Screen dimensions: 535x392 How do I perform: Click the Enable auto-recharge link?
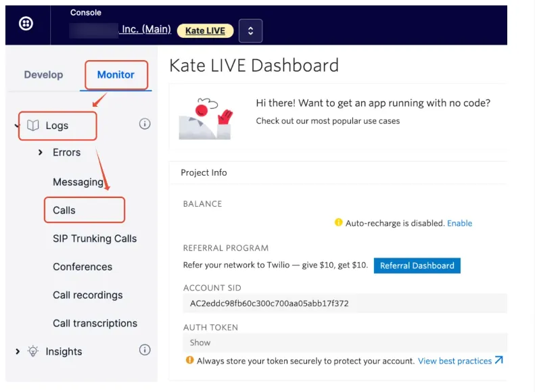[460, 223]
